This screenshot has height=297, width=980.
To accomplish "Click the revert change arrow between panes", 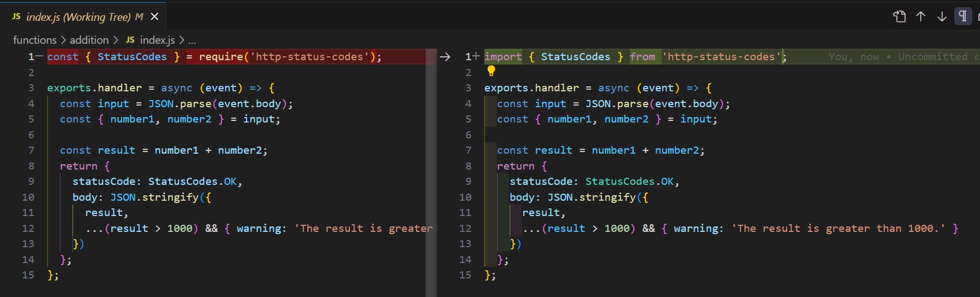I will point(445,57).
